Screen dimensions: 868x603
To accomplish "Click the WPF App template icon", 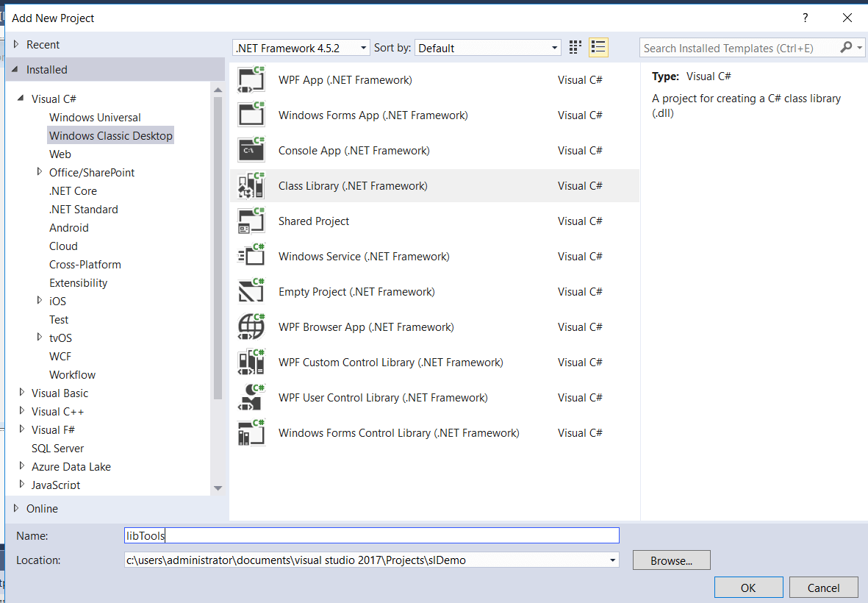I will [x=251, y=79].
